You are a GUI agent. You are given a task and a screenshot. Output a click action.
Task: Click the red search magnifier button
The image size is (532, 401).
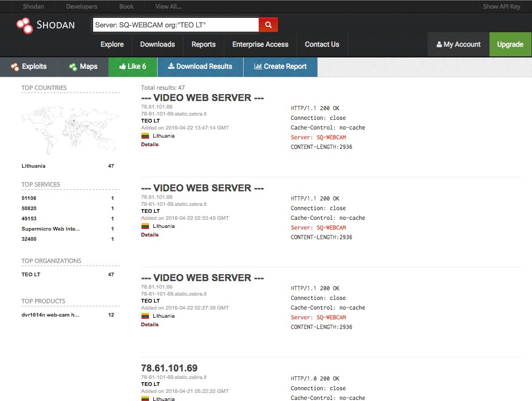tap(268, 25)
